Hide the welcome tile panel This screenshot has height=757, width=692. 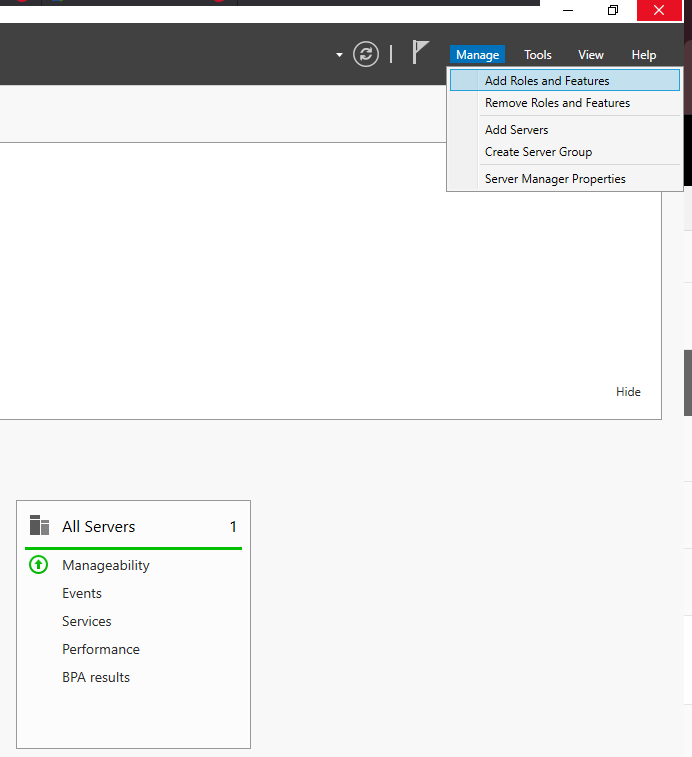point(628,392)
